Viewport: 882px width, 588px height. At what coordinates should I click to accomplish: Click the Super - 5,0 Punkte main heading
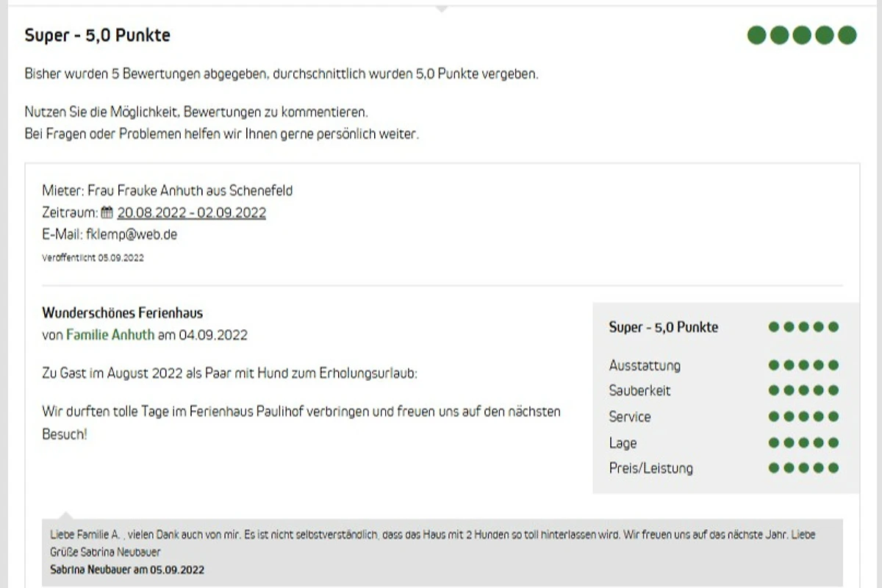(x=97, y=35)
